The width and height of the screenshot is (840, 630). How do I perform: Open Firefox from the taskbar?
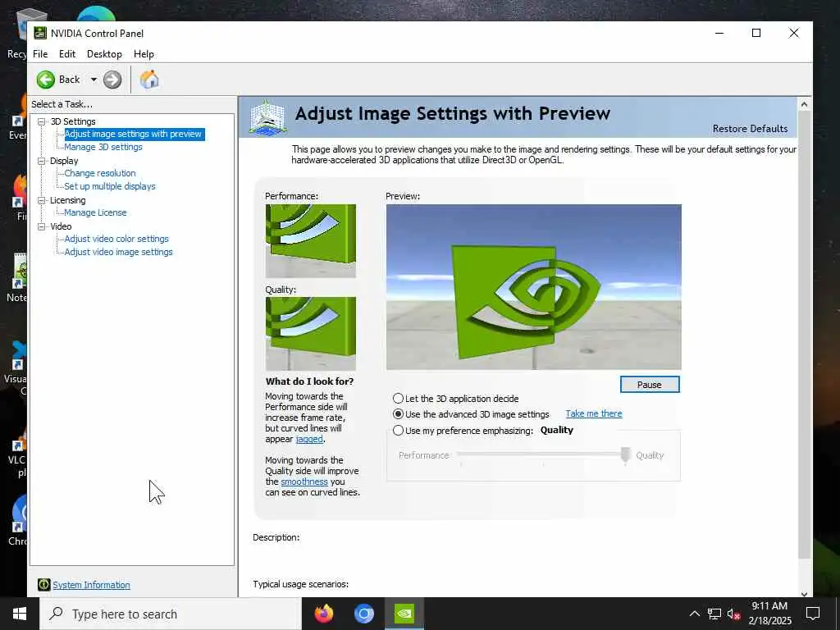pos(323,614)
